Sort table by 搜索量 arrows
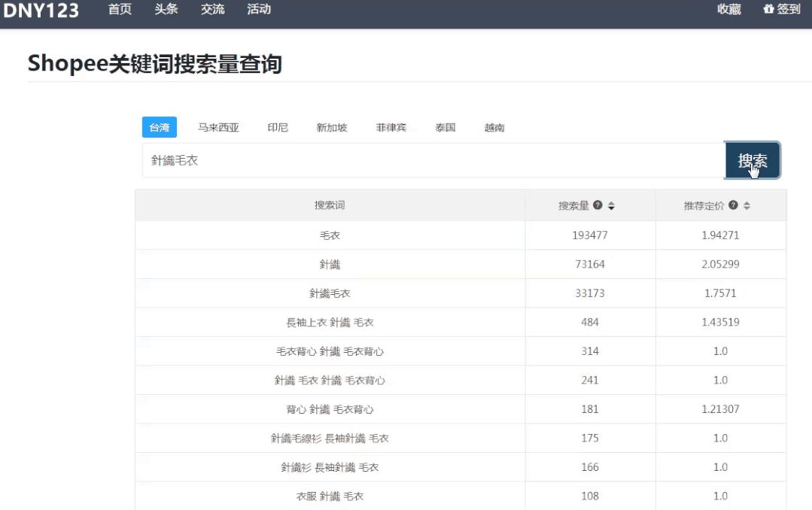 611,205
